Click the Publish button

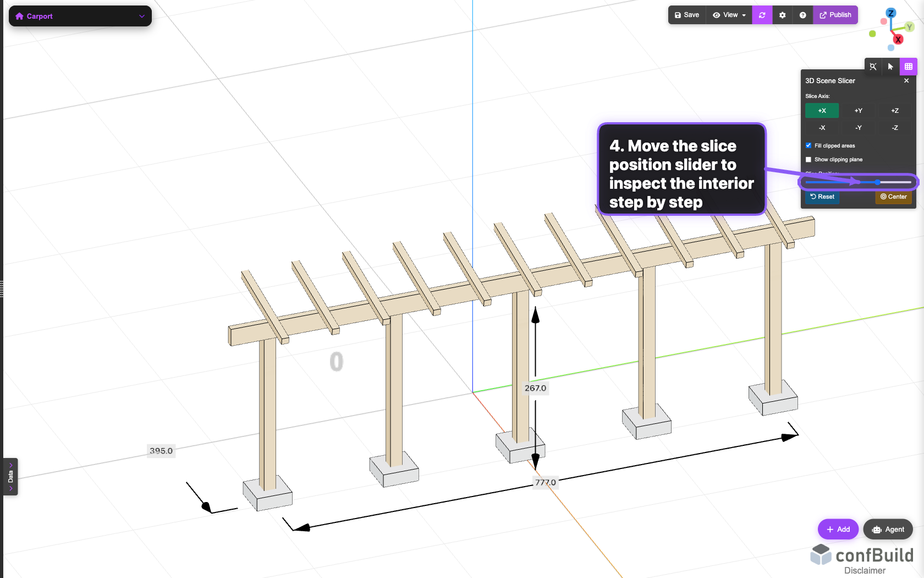coord(835,15)
